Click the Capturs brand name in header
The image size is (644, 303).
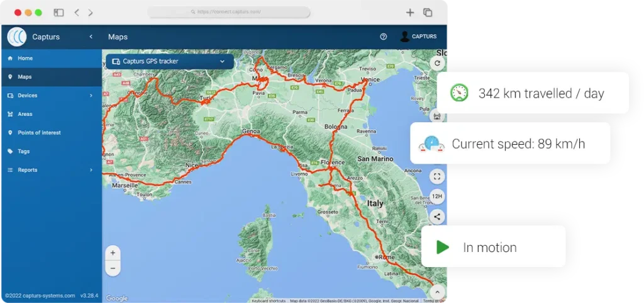click(46, 37)
